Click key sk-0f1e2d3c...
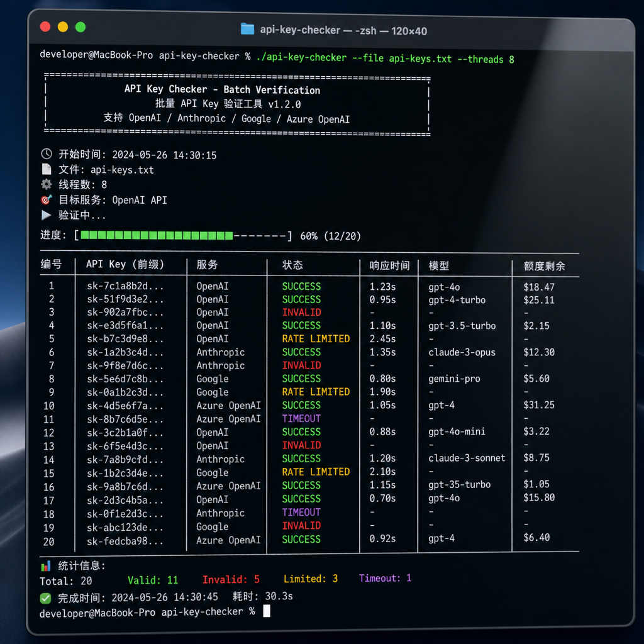This screenshot has width=644, height=644. point(125,514)
